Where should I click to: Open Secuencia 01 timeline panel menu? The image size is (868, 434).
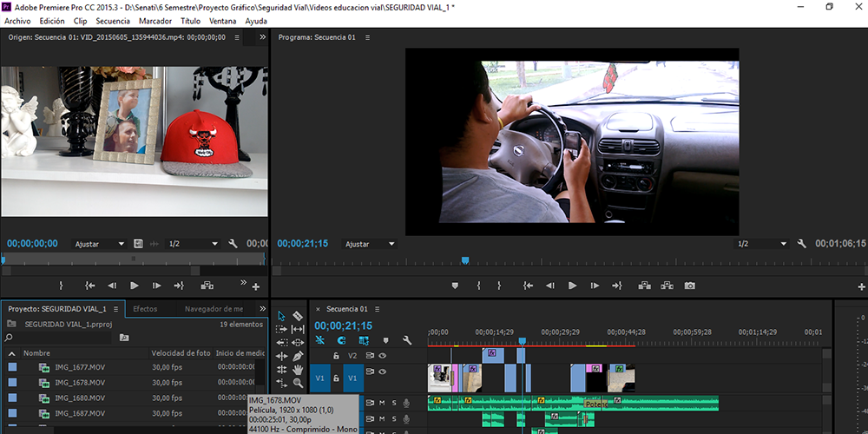378,309
